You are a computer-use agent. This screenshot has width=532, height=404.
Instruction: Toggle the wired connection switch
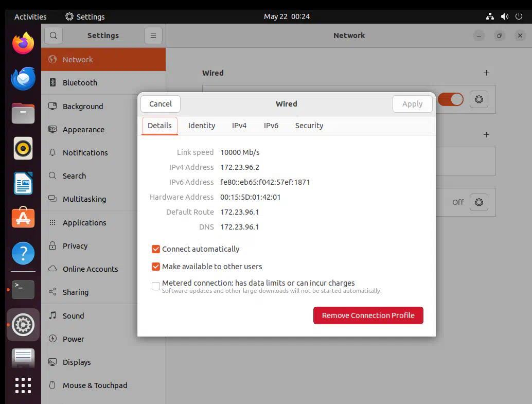pyautogui.click(x=451, y=99)
